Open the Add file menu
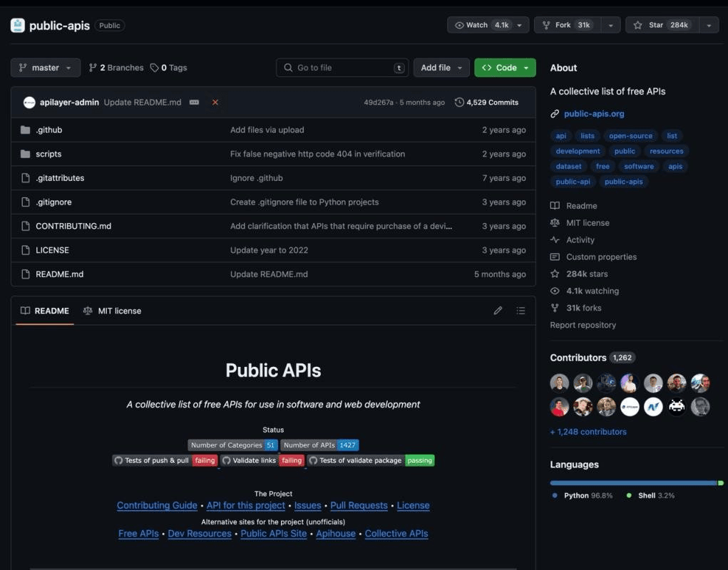728x570 pixels. click(441, 67)
